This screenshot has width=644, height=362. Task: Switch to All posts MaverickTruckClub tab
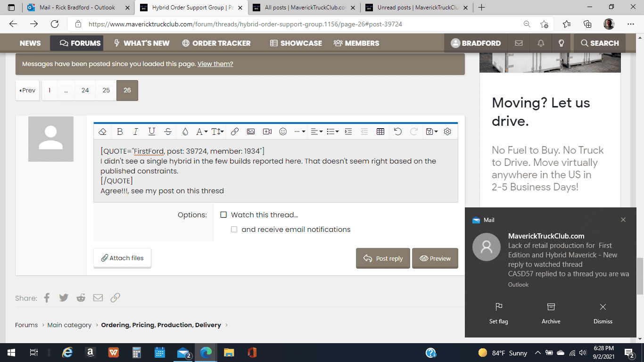pos(305,8)
